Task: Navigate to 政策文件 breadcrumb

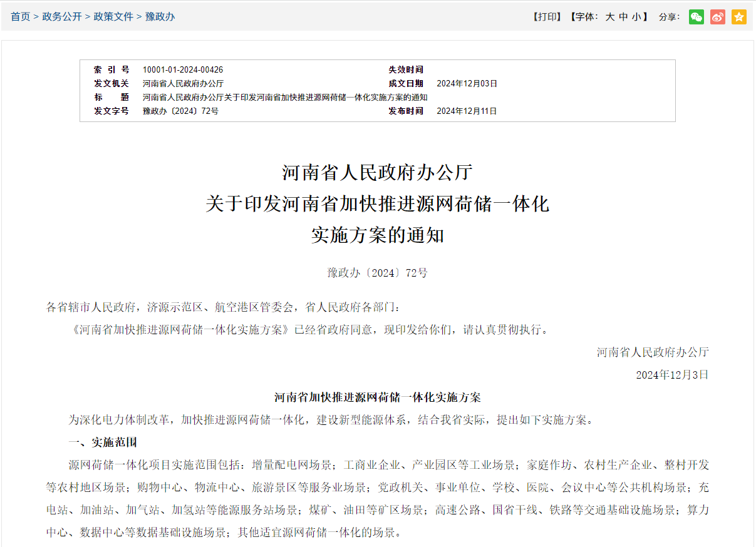Action: coord(113,17)
